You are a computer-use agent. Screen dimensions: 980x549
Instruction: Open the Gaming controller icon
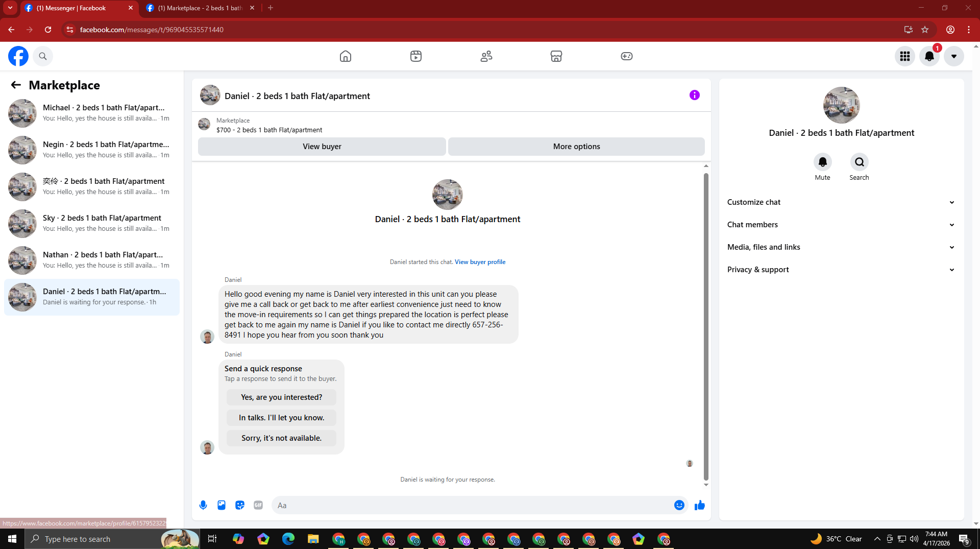point(627,56)
